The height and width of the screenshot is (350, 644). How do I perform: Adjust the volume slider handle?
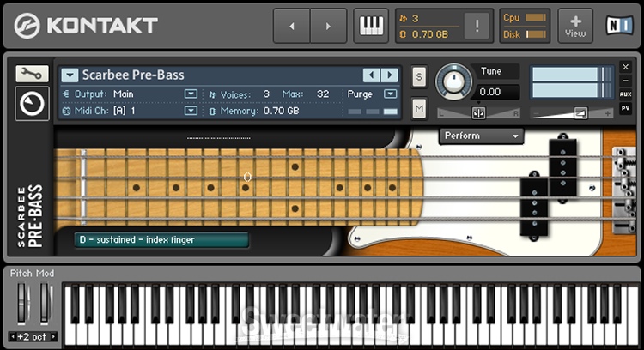click(x=580, y=113)
